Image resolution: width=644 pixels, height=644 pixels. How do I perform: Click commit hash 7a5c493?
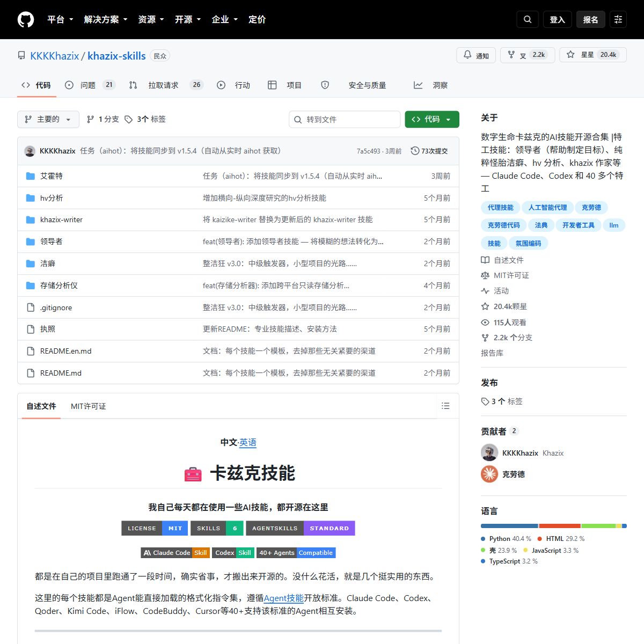(x=368, y=151)
